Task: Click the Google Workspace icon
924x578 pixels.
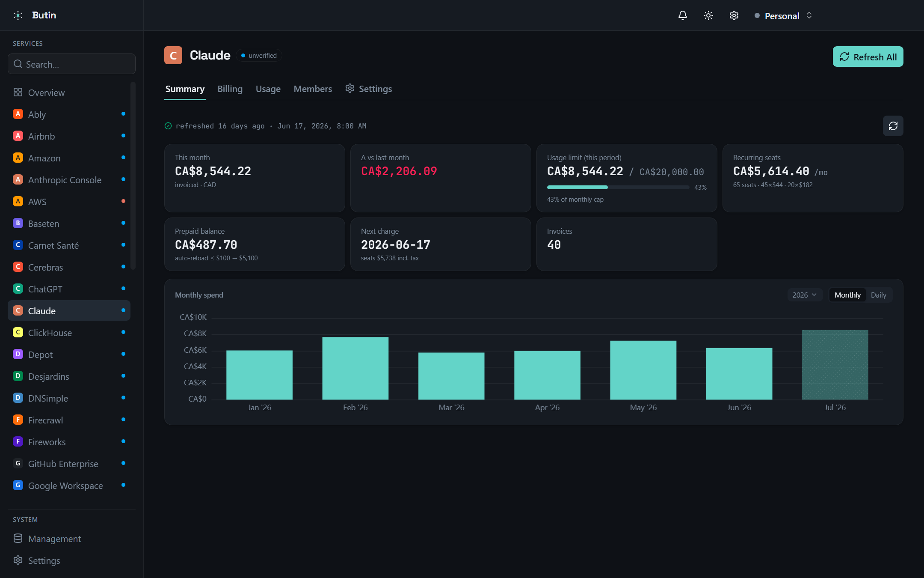Action: click(18, 485)
